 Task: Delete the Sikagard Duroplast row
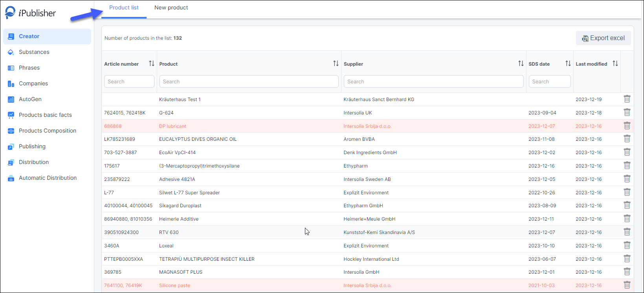coord(627,205)
